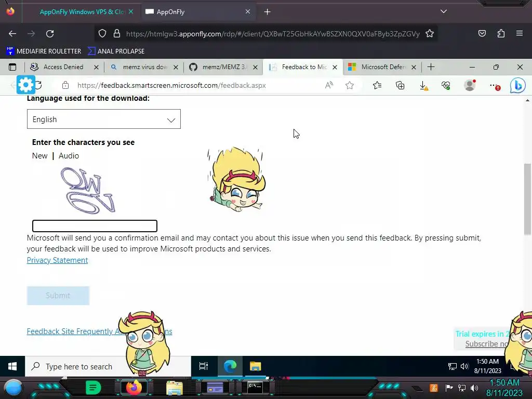Viewport: 532px width, 399px height.
Task: Click the padlock site info icon in Firefox
Action: 117,34
